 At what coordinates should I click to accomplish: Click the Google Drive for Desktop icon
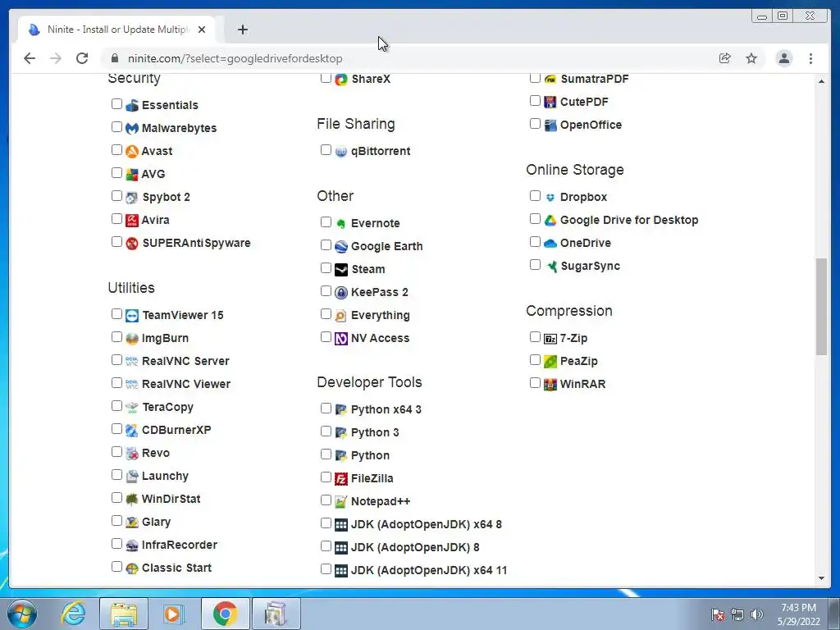tap(550, 220)
